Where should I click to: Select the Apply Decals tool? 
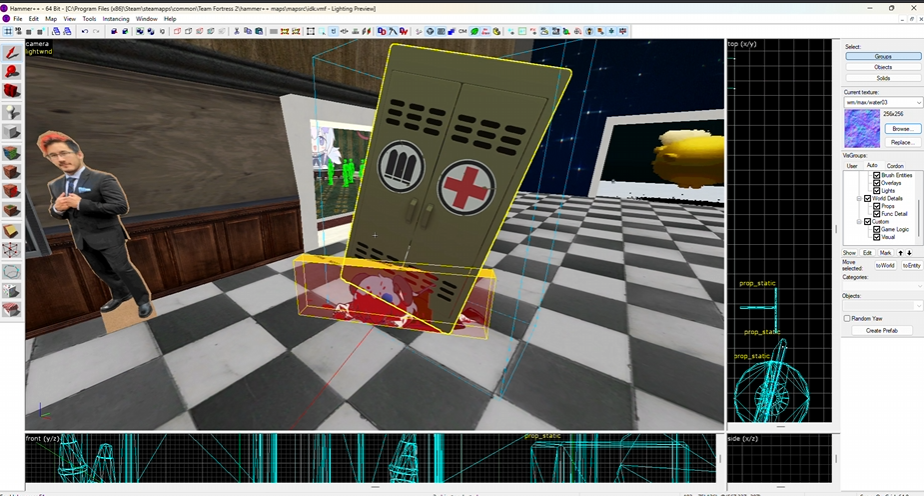coord(12,191)
